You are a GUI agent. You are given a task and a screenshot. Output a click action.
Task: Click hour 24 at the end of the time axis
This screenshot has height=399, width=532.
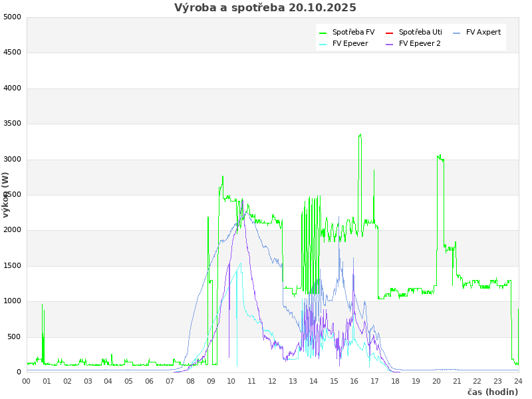(x=518, y=381)
